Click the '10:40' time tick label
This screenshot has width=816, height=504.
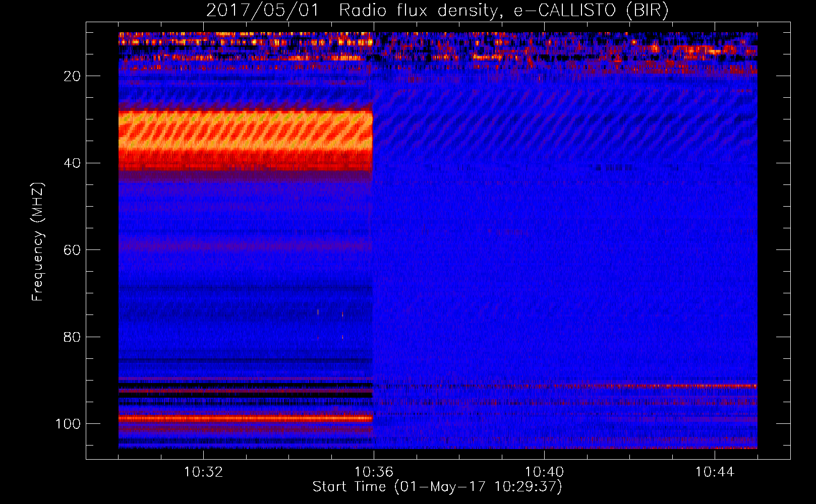tap(544, 472)
